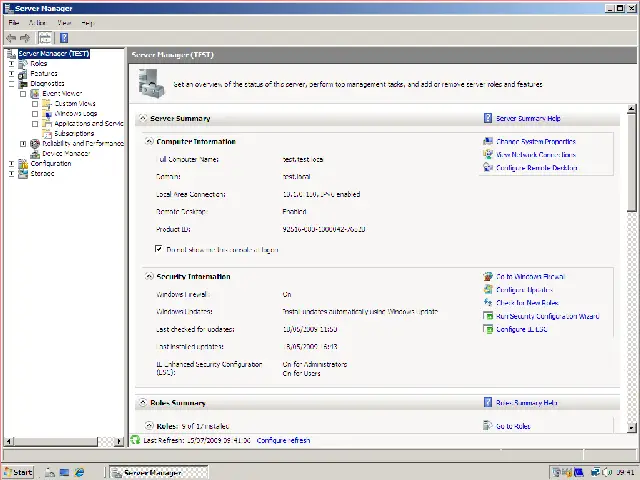Screen dimensions: 640x480
Task: Click the tree pane horizontal scrollbar right arrow
Action: click(x=119, y=441)
